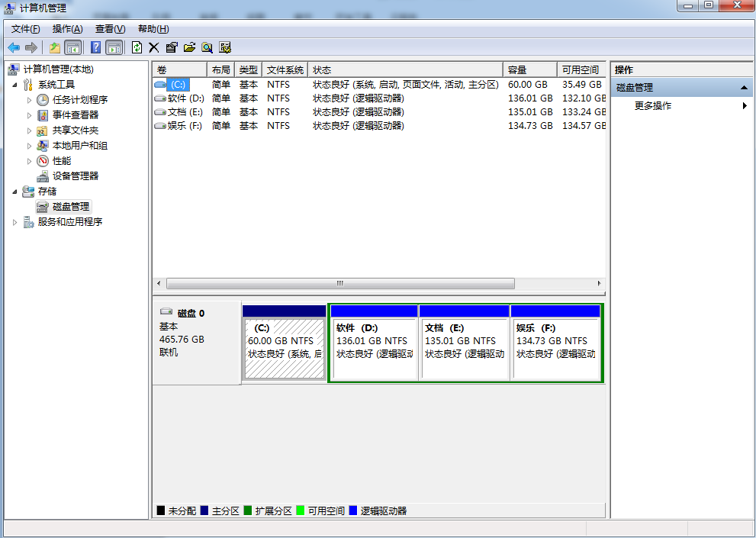This screenshot has height=538, width=756.
Task: Select the 文档 (E:) volume row
Action: [379, 112]
